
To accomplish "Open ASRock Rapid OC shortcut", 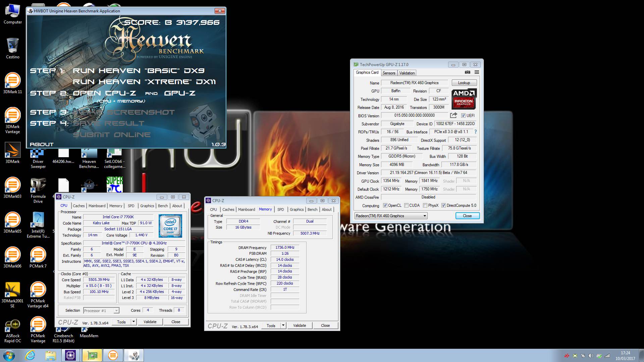I will (12, 330).
